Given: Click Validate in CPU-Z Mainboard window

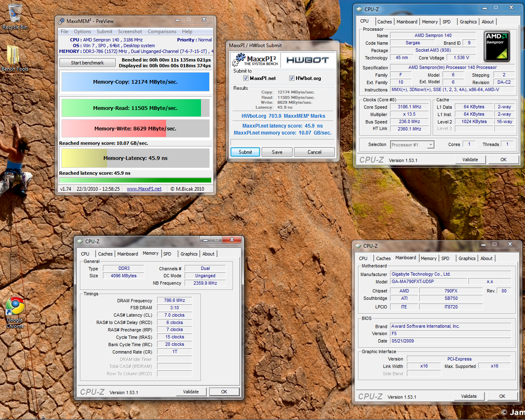Looking at the screenshot, I should (469, 396).
